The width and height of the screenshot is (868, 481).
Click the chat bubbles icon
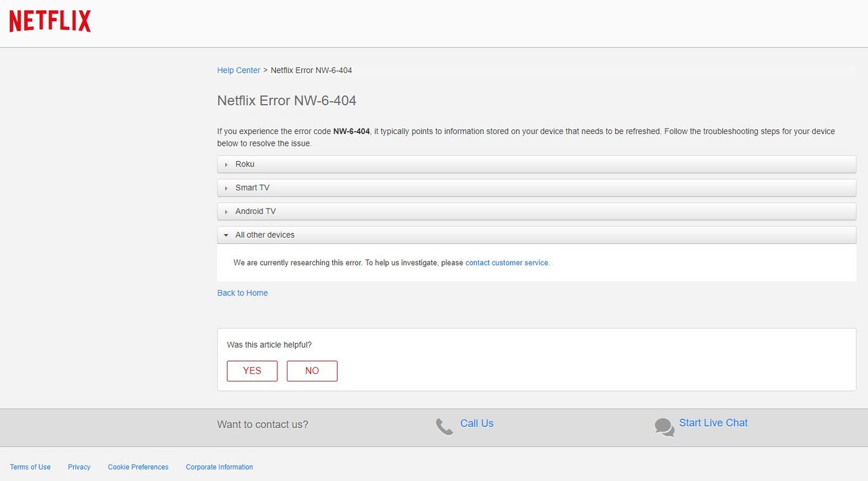point(665,427)
